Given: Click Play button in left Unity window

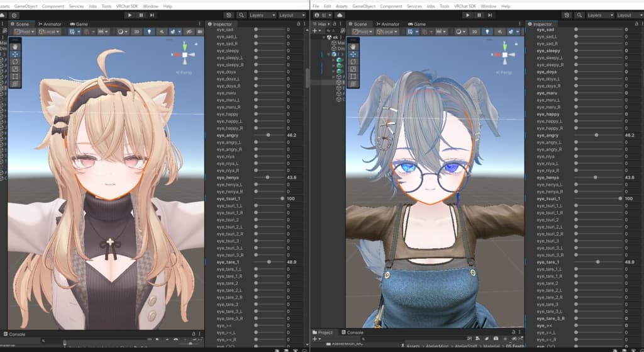Looking at the screenshot, I should (130, 15).
